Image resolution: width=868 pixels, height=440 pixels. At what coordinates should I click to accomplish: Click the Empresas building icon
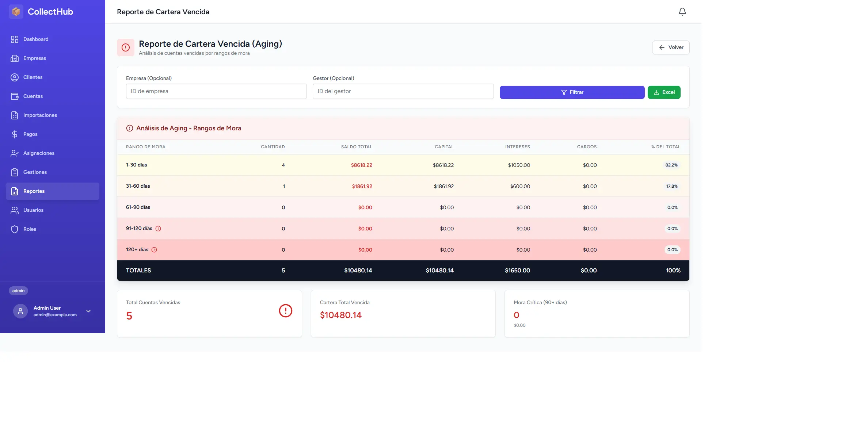point(15,58)
